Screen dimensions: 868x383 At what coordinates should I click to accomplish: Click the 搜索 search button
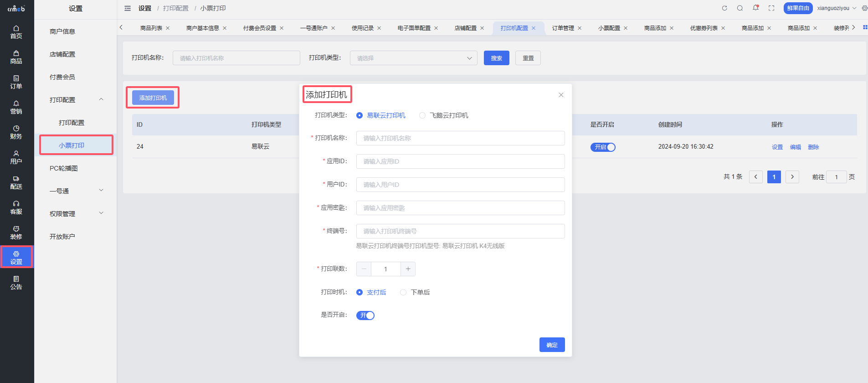tap(496, 58)
